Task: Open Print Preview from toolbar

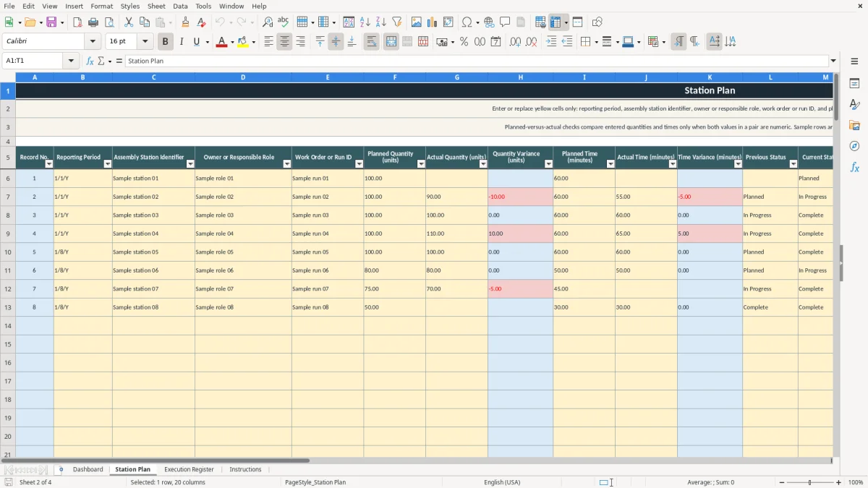Action: tap(109, 22)
